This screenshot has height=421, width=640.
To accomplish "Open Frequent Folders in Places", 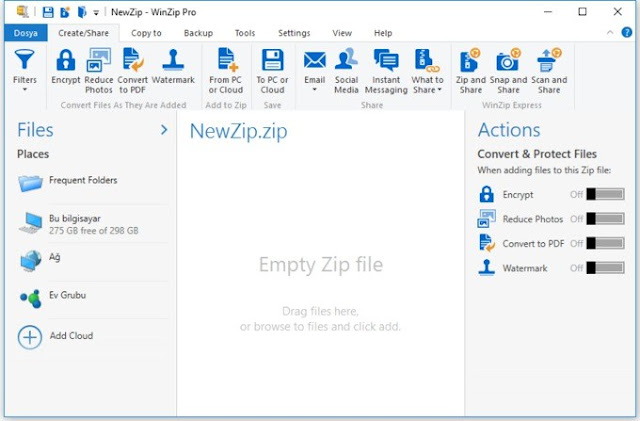I will pyautogui.click(x=93, y=183).
